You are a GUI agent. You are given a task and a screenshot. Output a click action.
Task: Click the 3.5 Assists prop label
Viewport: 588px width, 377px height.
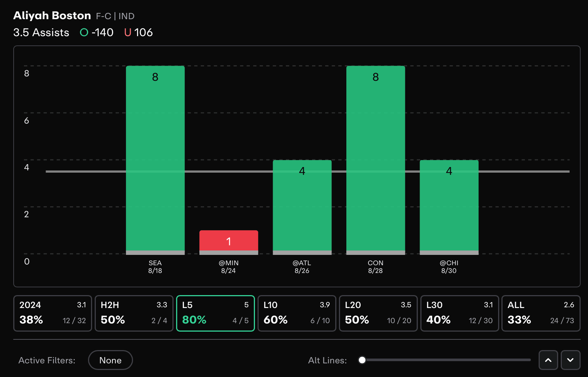41,32
